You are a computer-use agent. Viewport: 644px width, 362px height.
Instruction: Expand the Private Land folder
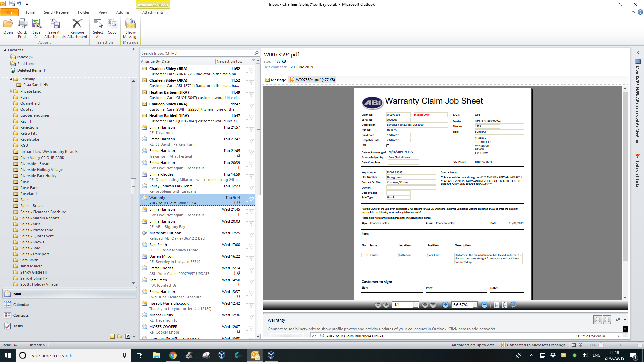point(11,91)
